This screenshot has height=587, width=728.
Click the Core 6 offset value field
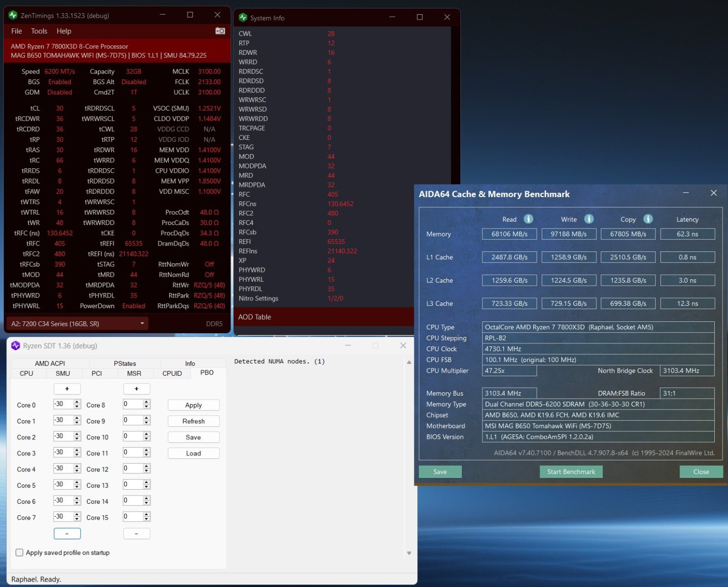[x=64, y=501]
